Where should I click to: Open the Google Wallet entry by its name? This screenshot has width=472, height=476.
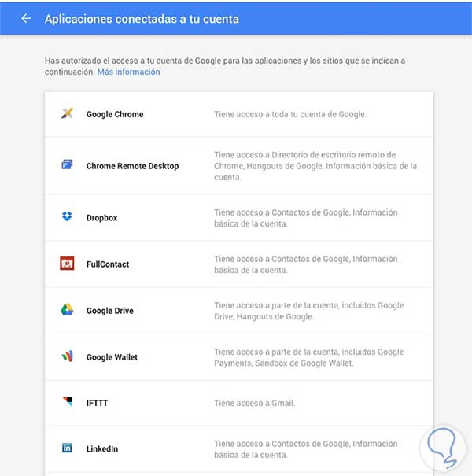pos(112,357)
